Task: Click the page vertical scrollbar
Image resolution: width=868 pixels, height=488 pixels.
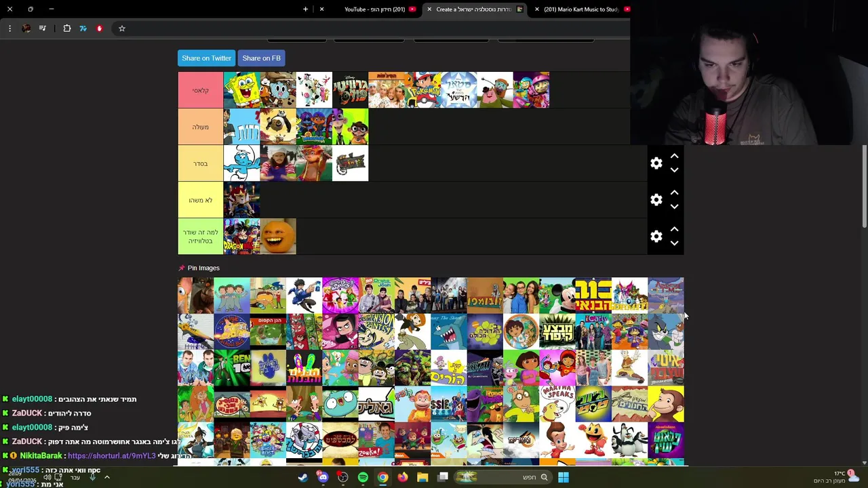Action: click(x=864, y=186)
